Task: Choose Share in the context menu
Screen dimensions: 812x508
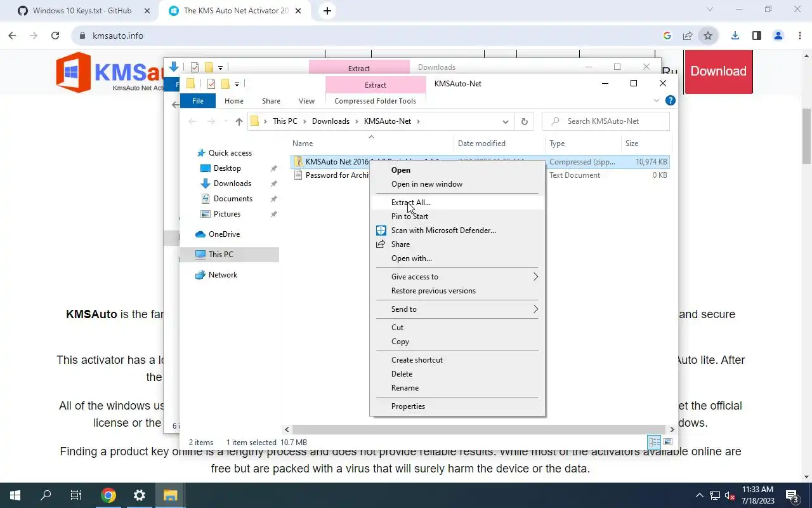Action: click(x=400, y=244)
